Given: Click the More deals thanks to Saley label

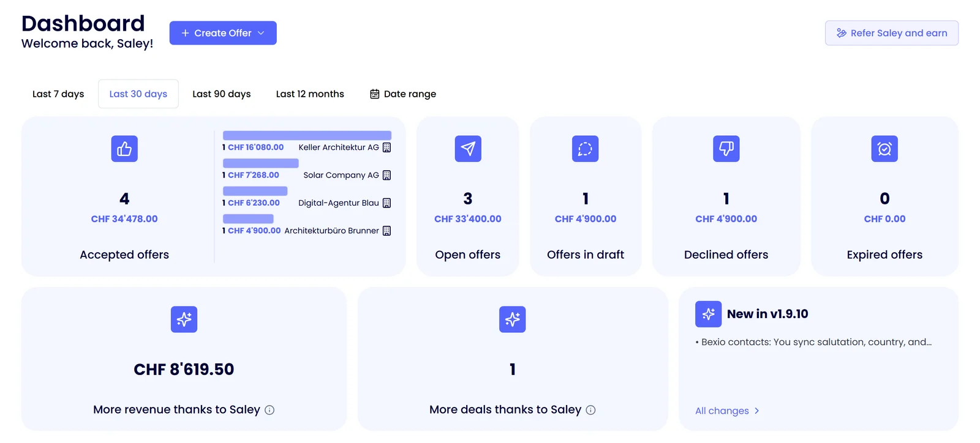Looking at the screenshot, I should [x=505, y=410].
